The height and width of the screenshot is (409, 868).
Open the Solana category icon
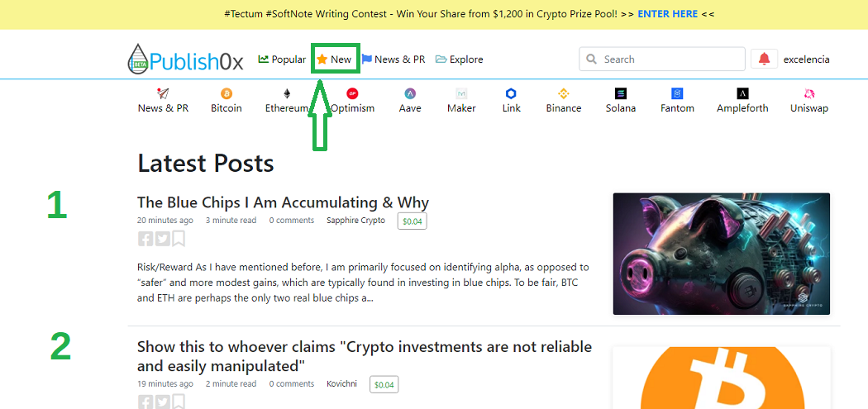(621, 93)
